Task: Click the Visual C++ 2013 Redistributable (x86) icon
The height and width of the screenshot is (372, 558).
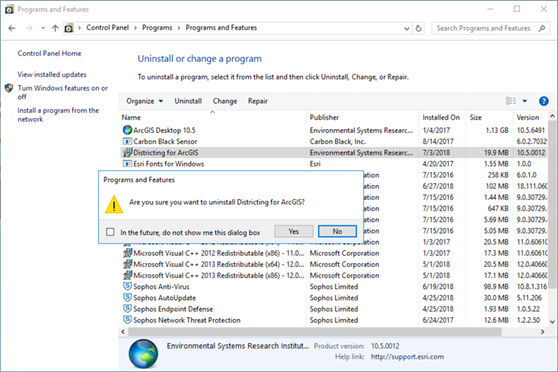Action: tap(127, 275)
